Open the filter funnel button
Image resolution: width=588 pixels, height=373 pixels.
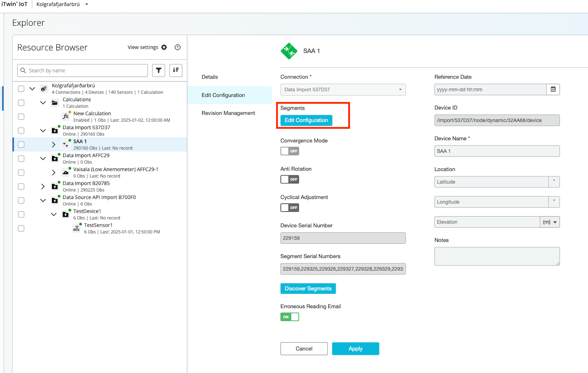[159, 70]
